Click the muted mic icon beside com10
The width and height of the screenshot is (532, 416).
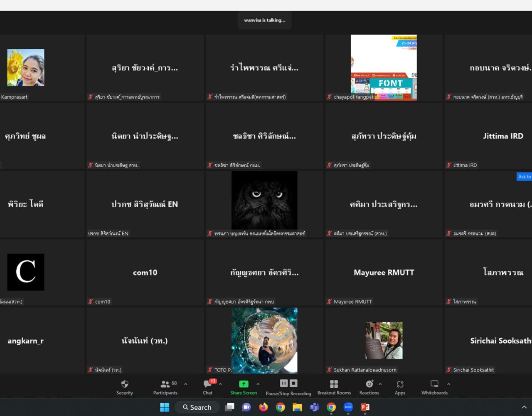click(x=90, y=302)
